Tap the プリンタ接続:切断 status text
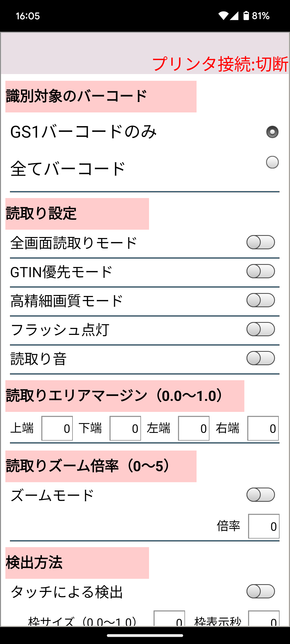Viewport: 290px width, 644px height. (220, 64)
